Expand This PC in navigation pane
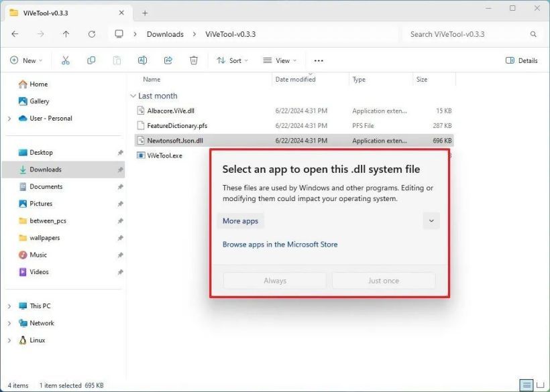 [x=9, y=306]
